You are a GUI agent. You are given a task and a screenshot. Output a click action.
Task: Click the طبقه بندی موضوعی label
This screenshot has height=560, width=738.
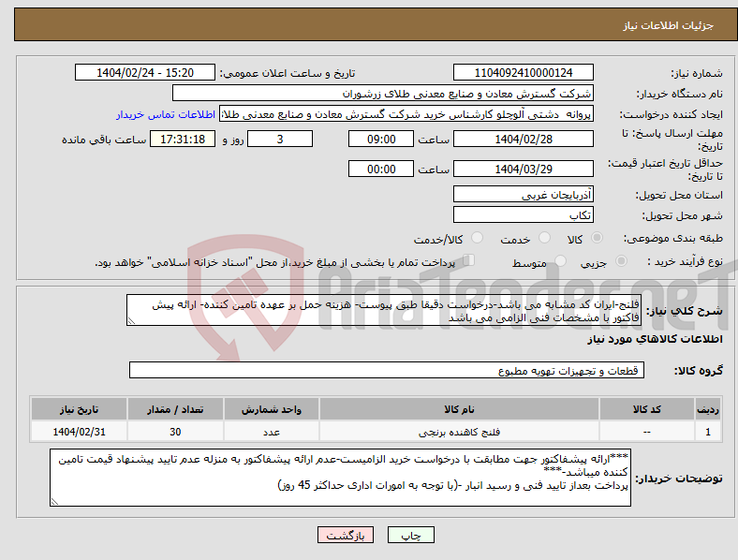click(x=673, y=238)
